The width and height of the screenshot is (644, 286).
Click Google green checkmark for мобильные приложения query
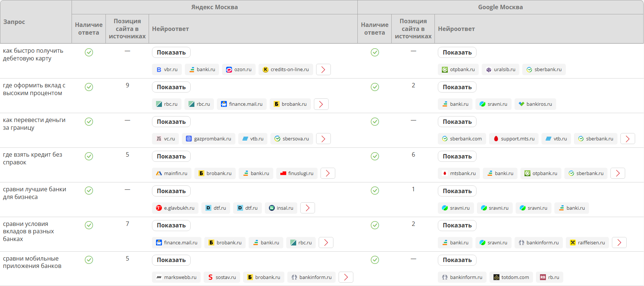(x=375, y=260)
